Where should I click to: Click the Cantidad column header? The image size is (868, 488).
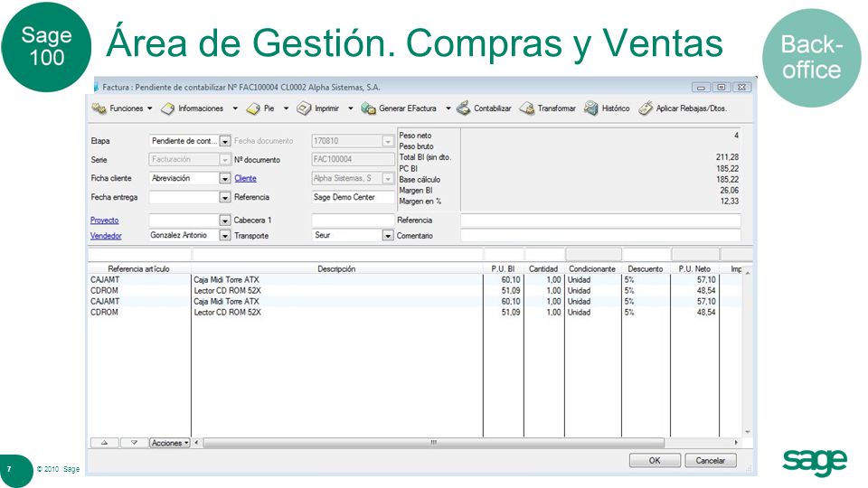[543, 269]
